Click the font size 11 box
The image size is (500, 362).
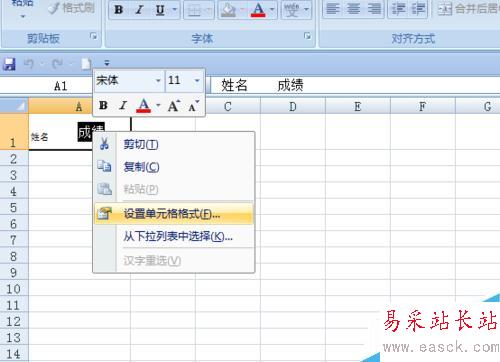pos(179,80)
